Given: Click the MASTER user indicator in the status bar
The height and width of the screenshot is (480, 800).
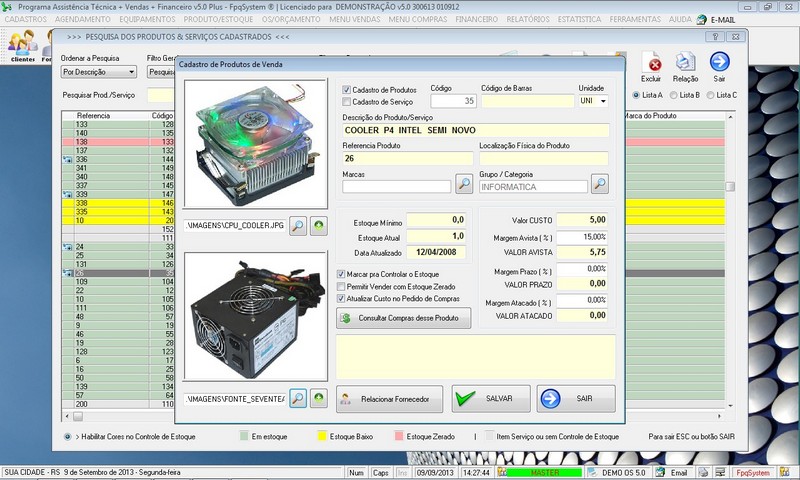Looking at the screenshot, I should (x=544, y=472).
